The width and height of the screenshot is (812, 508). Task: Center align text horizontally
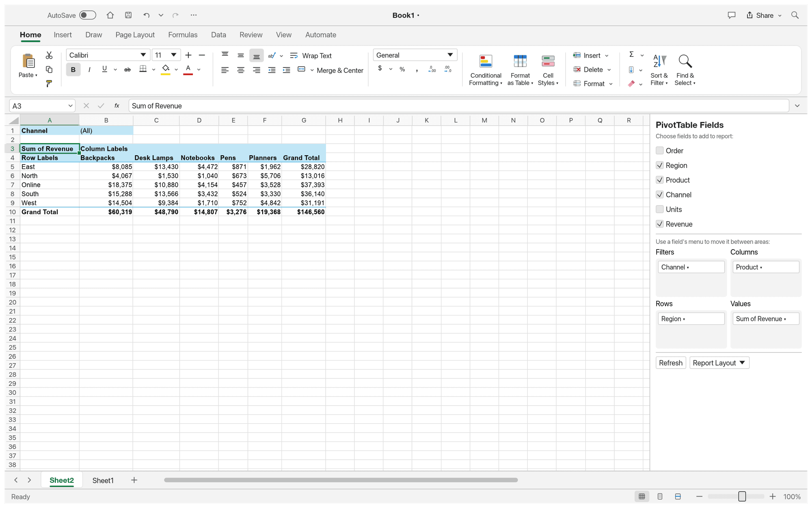click(241, 70)
